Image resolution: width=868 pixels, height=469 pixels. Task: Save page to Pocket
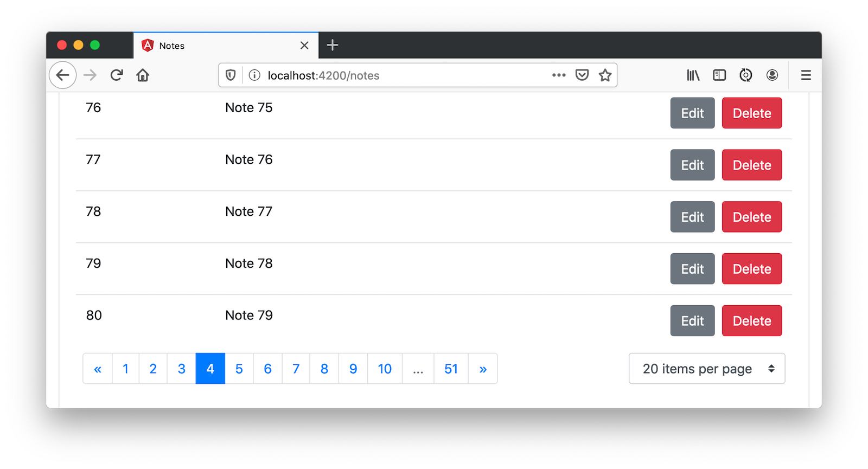coord(582,75)
